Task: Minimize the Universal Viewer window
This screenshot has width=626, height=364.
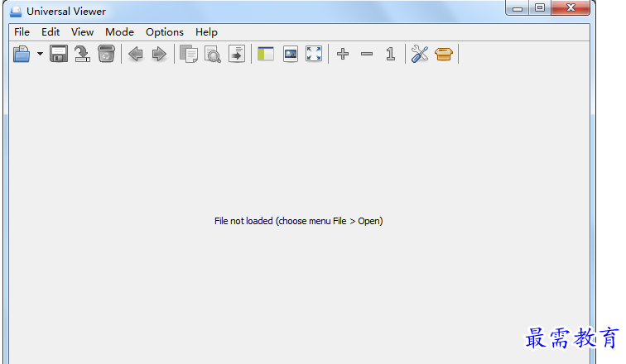Action: pos(518,7)
